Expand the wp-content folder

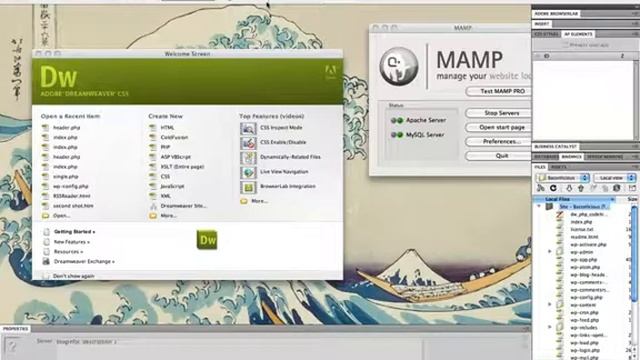[x=550, y=304]
